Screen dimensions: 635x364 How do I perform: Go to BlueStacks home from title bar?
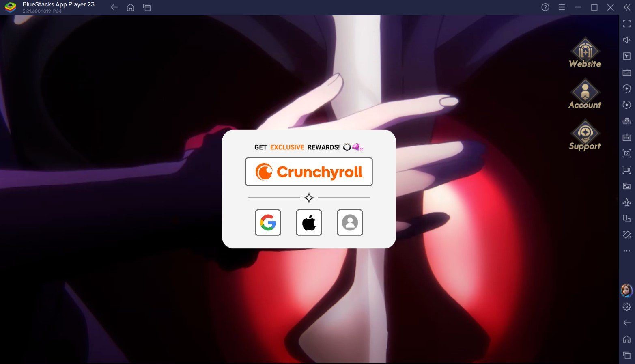[x=131, y=7]
